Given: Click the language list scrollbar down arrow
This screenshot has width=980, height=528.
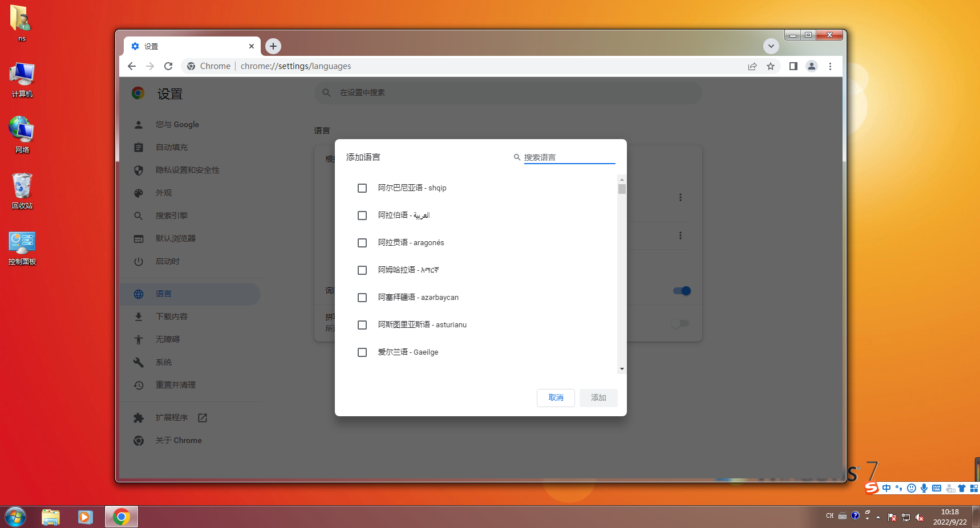Looking at the screenshot, I should coord(622,369).
